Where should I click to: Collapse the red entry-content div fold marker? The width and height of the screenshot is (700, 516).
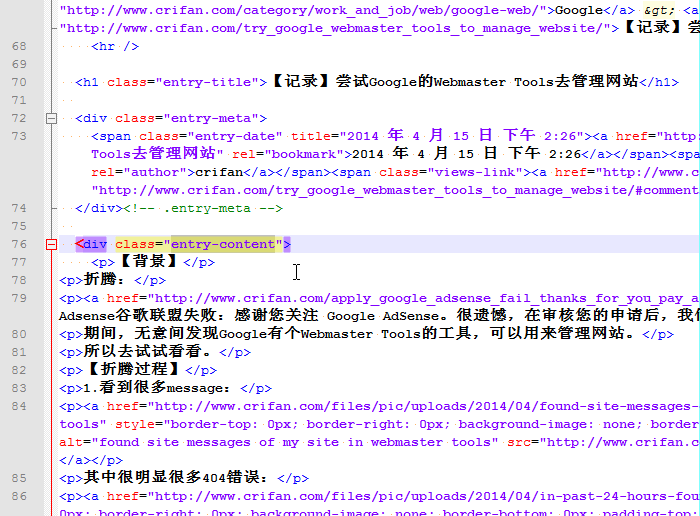pyautogui.click(x=51, y=244)
